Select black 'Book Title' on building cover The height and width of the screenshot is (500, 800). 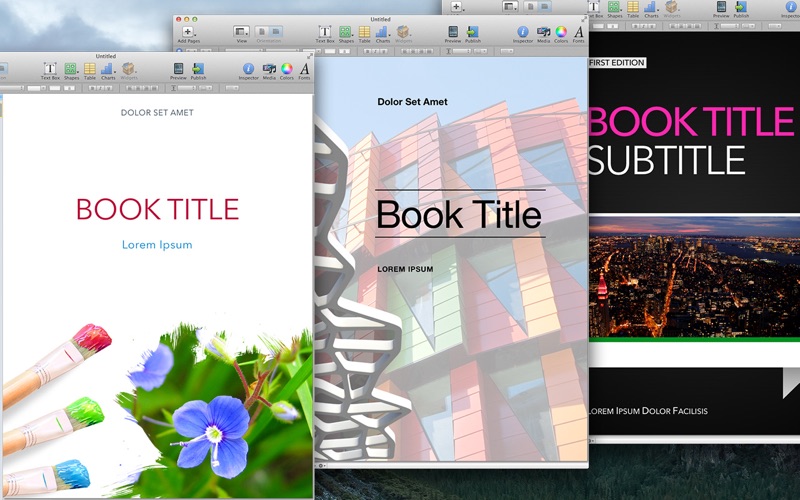[x=459, y=215]
